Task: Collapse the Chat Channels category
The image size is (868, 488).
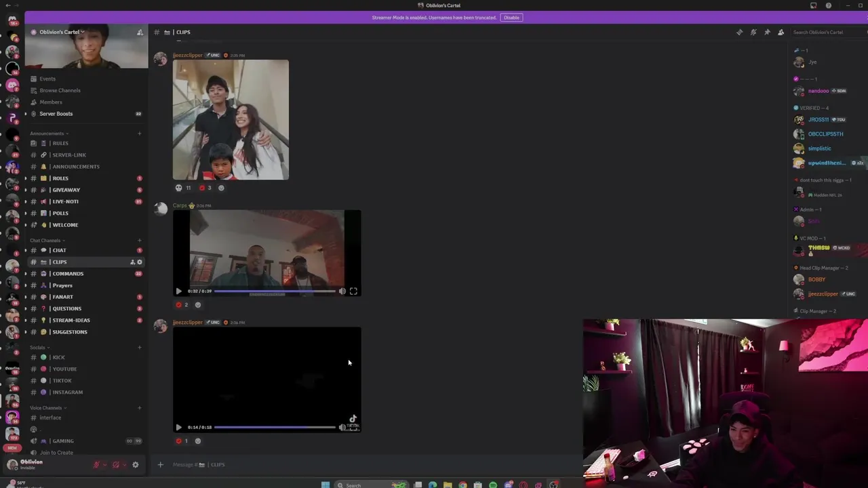Action: (47, 241)
